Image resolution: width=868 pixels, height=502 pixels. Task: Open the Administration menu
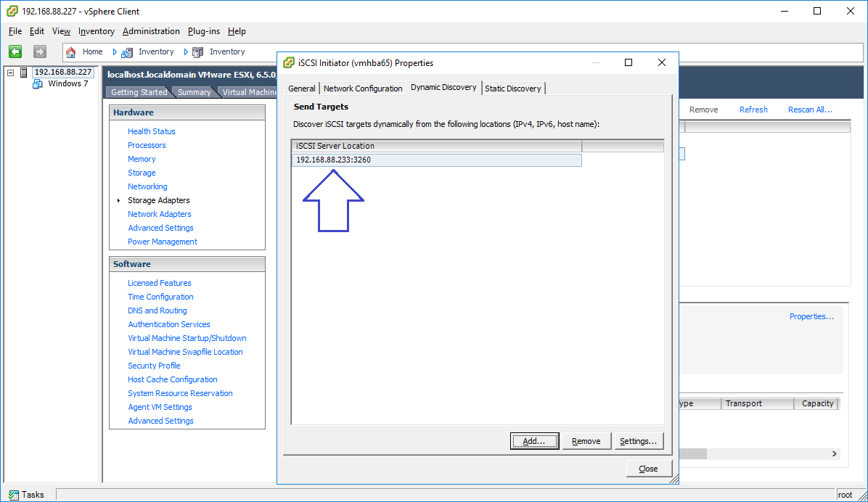151,31
